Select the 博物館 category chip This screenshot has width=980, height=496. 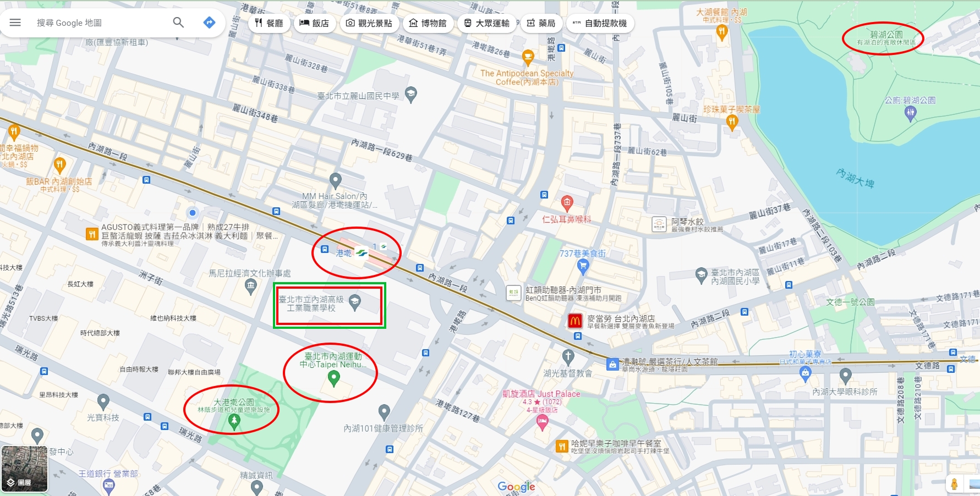tap(428, 23)
